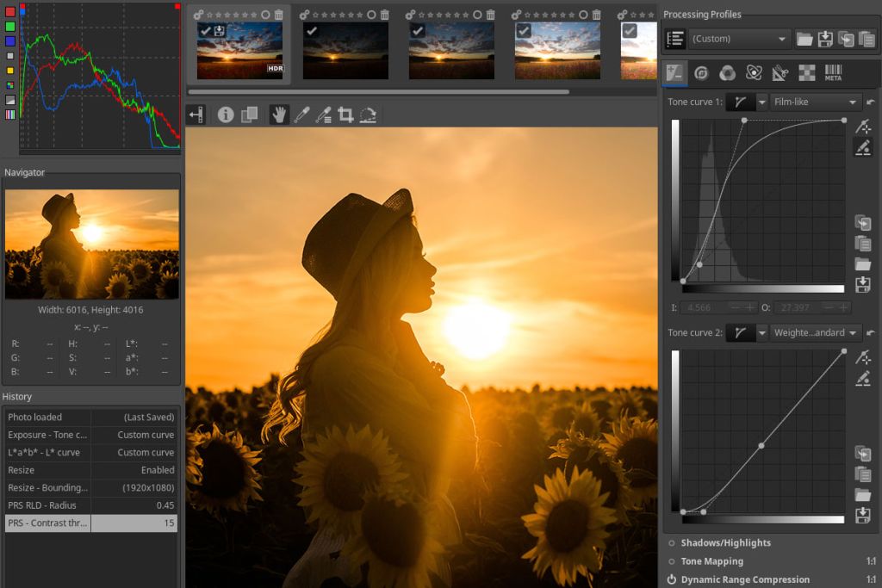Open the Metadata tab
The width and height of the screenshot is (882, 588).
point(835,74)
